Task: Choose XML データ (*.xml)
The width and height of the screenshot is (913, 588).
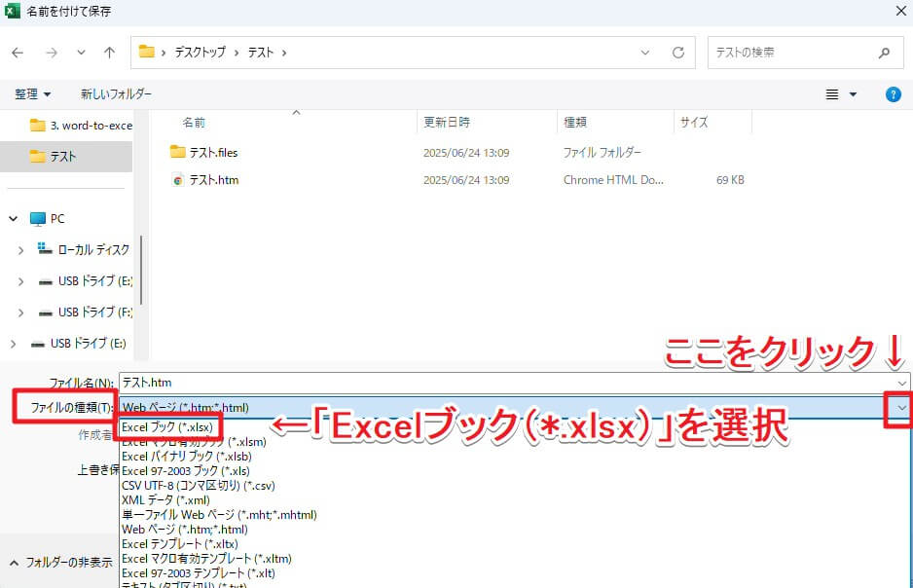Action: point(165,500)
